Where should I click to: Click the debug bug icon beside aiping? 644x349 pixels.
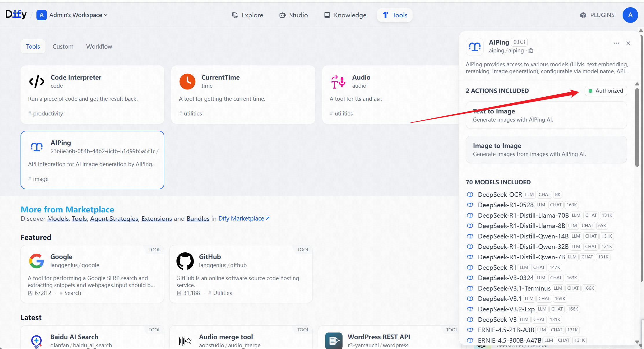coord(531,51)
